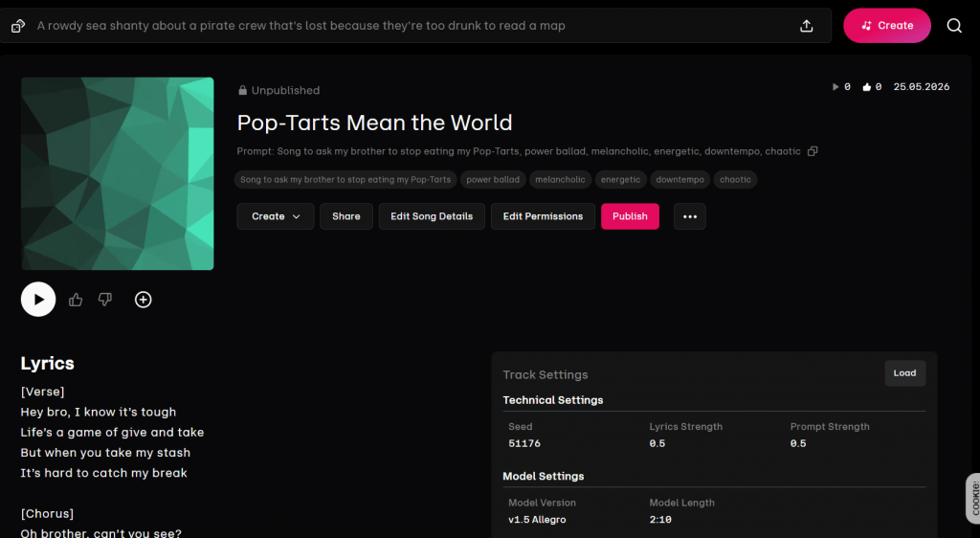Open the green polygon cover art

coord(118,173)
